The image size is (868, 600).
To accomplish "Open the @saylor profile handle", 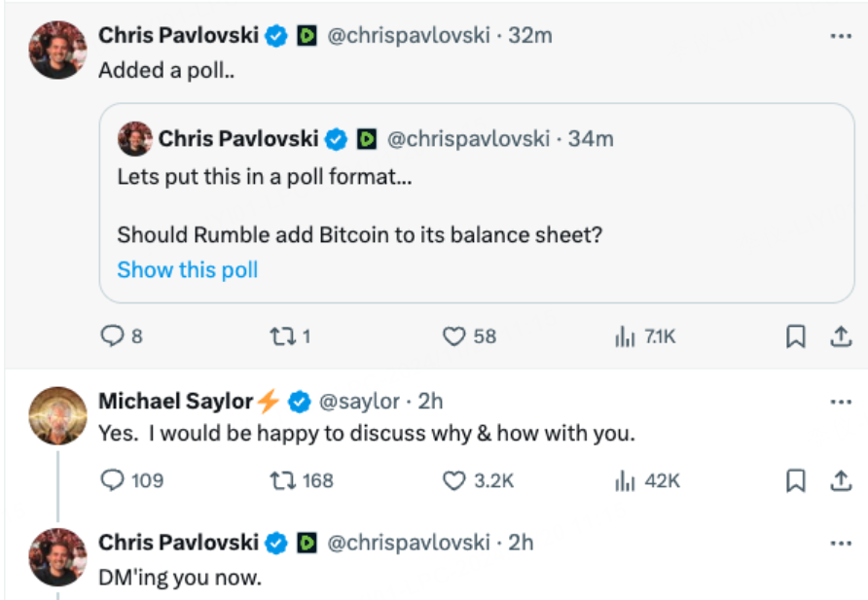I will click(x=360, y=402).
